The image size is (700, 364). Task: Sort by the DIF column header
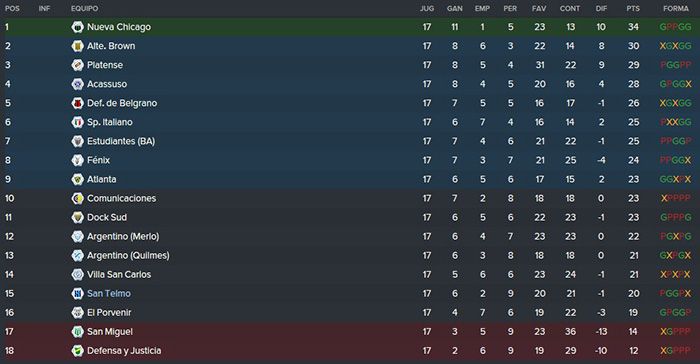601,8
